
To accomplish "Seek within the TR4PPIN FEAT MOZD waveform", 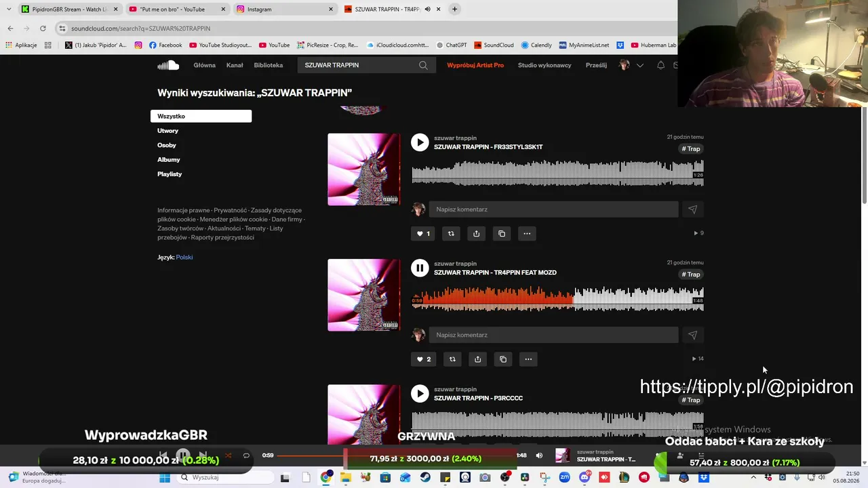I will (x=557, y=298).
